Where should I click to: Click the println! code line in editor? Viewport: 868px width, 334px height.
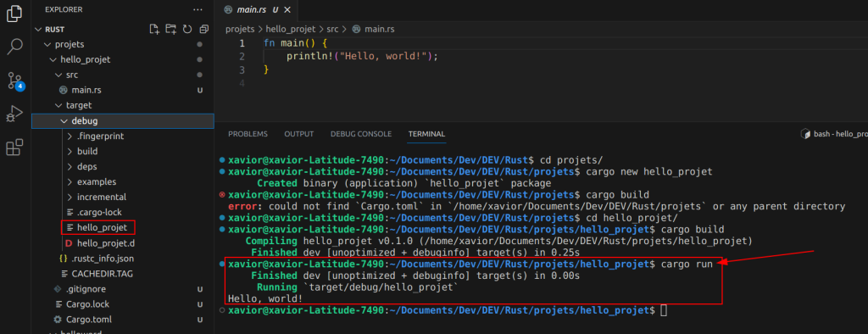(x=362, y=57)
